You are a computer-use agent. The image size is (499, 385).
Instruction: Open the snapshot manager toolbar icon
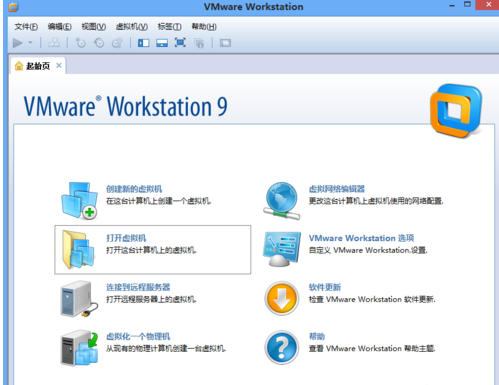(117, 43)
